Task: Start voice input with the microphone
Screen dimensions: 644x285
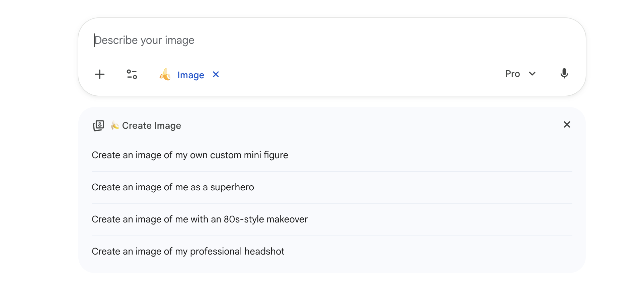Action: pos(564,74)
